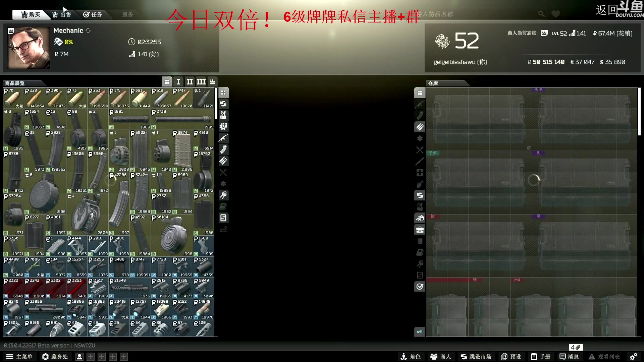
Task: Open 主菜单 main menu
Action: pos(19,357)
